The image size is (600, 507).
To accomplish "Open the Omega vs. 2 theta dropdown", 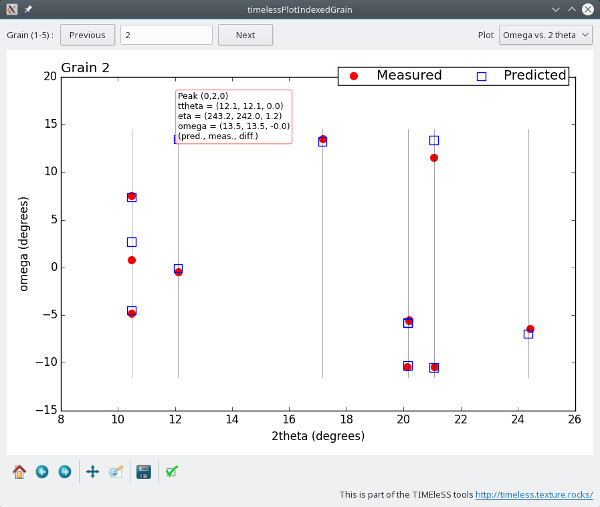I will [x=546, y=35].
